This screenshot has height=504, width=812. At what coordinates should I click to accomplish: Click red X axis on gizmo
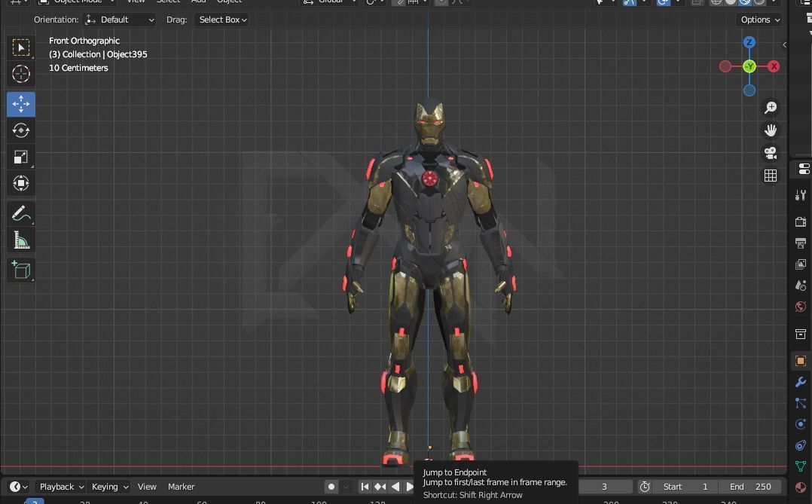pyautogui.click(x=774, y=66)
